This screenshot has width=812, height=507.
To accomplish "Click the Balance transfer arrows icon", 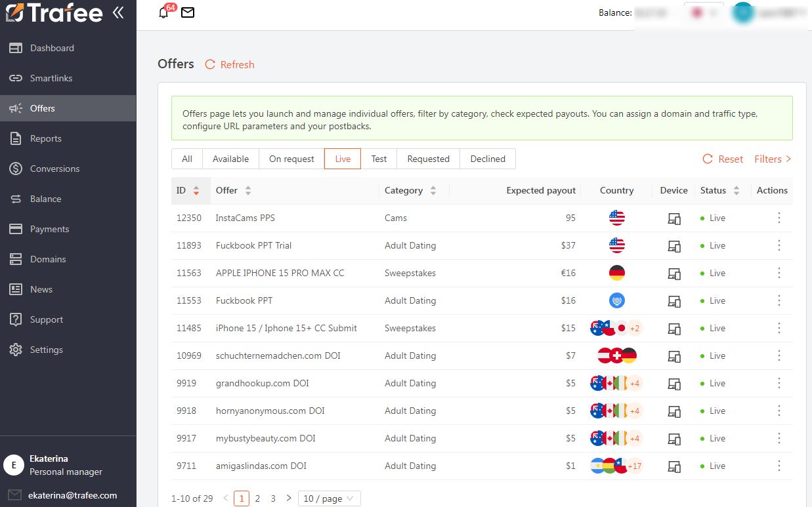I will [x=16, y=199].
